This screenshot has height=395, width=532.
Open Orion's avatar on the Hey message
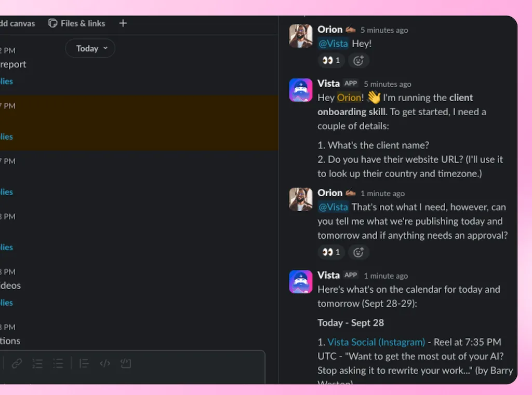(301, 36)
